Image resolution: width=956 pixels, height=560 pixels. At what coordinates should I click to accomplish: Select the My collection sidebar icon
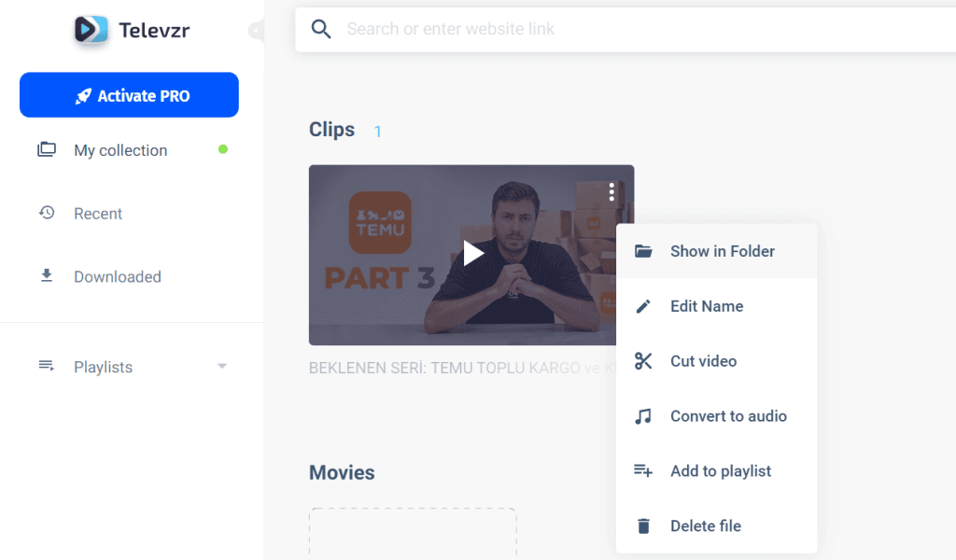46,149
